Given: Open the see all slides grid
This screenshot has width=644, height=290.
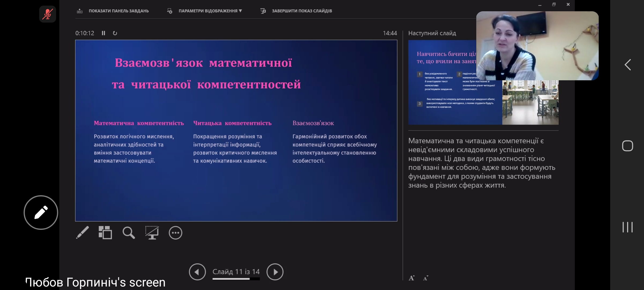Looking at the screenshot, I should point(105,233).
